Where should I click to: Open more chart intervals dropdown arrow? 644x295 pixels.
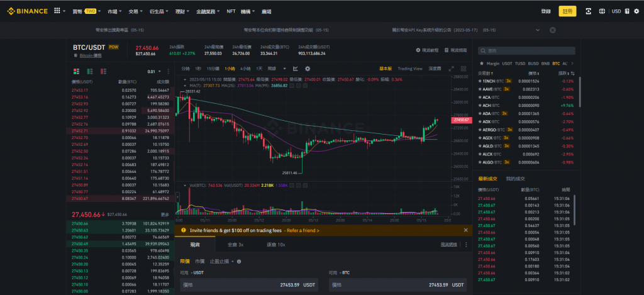285,69
